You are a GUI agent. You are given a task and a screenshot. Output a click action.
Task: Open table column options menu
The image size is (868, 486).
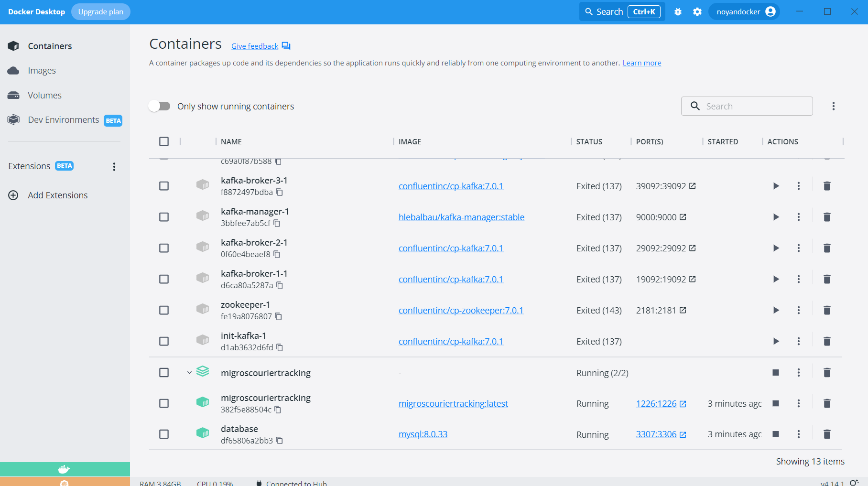(833, 106)
